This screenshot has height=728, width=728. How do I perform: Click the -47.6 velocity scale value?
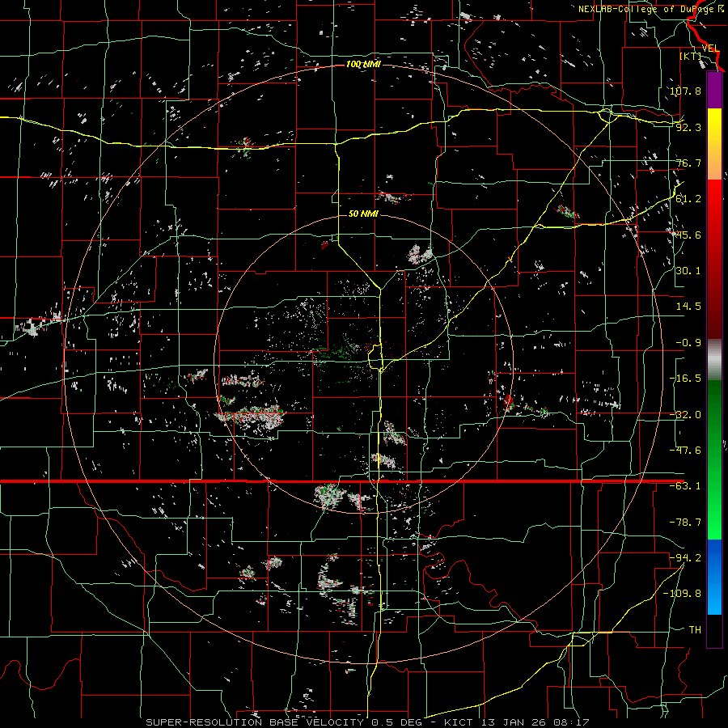point(686,451)
